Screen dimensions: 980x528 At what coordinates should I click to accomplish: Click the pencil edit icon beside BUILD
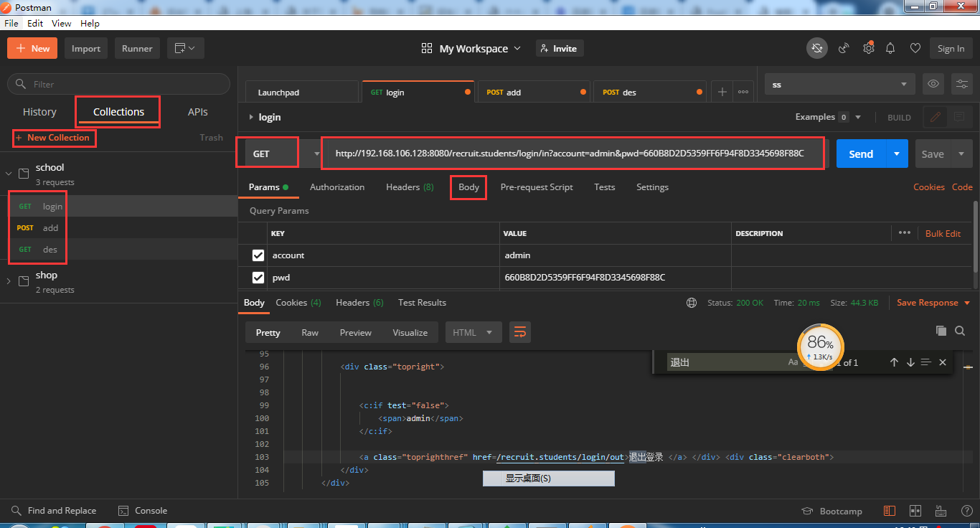pyautogui.click(x=935, y=117)
